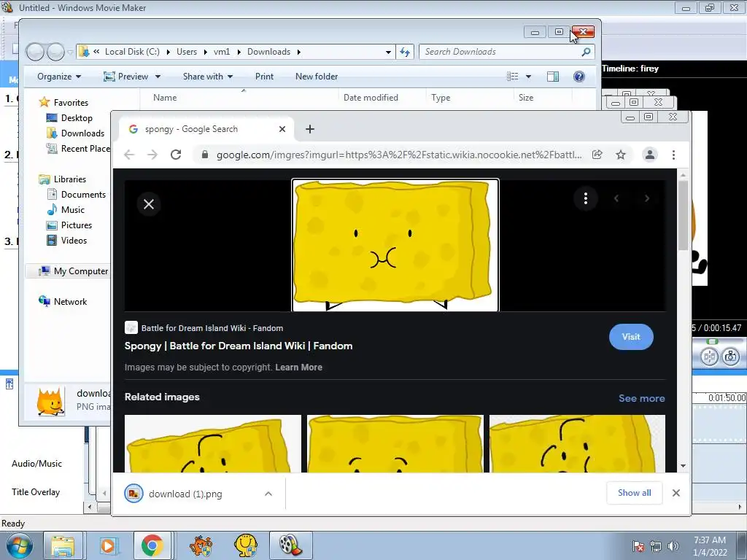This screenshot has width=747, height=560.
Task: Take picture with Movie Maker camera icon
Action: (x=730, y=356)
